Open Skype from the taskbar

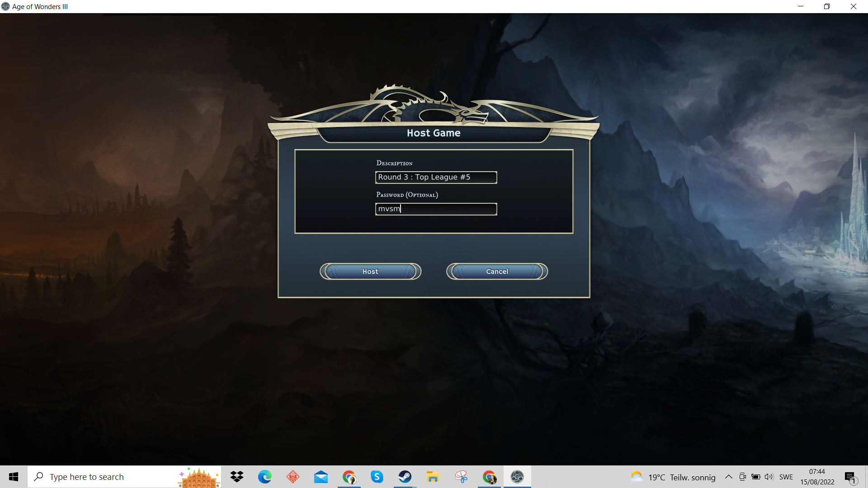coord(377,477)
